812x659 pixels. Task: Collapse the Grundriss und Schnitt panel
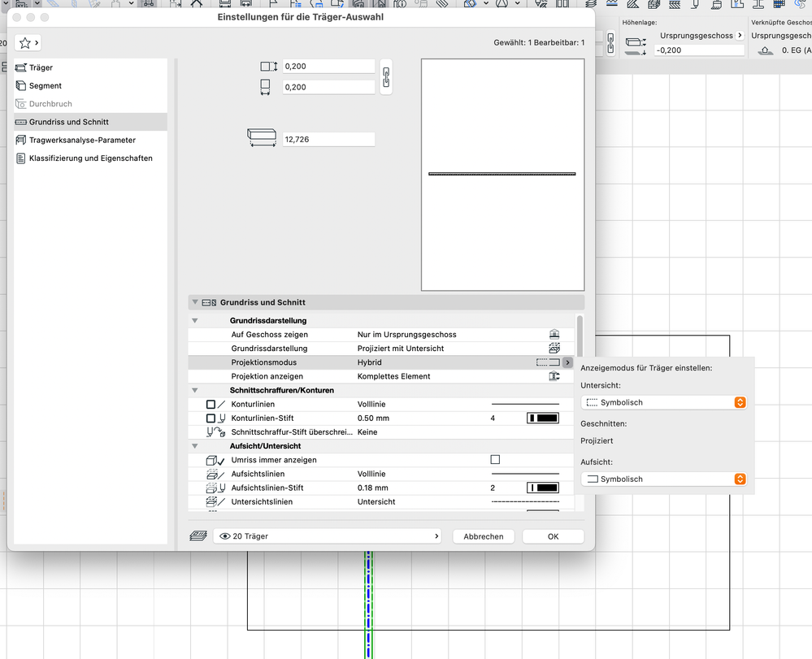[195, 302]
